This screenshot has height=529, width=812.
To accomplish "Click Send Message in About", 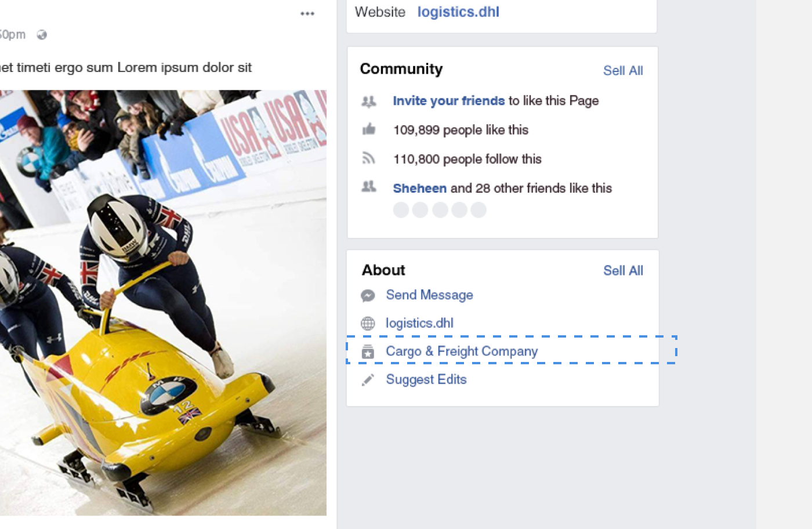I will coord(429,295).
